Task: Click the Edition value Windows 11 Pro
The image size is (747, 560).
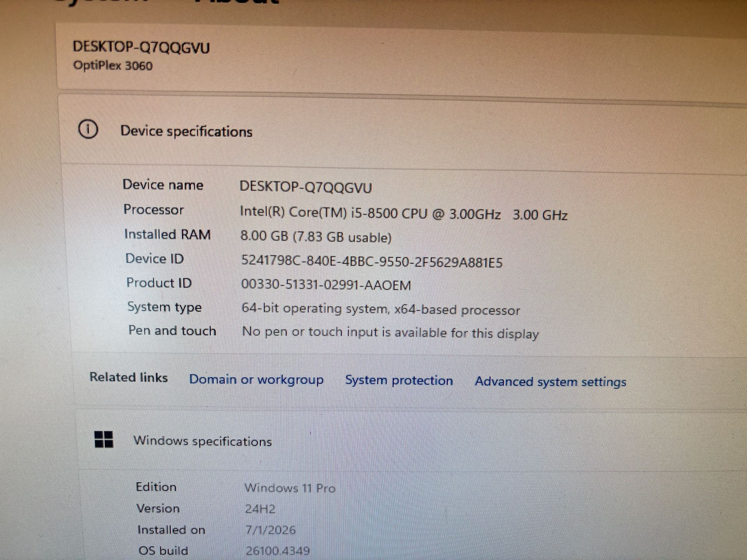Action: (290, 488)
